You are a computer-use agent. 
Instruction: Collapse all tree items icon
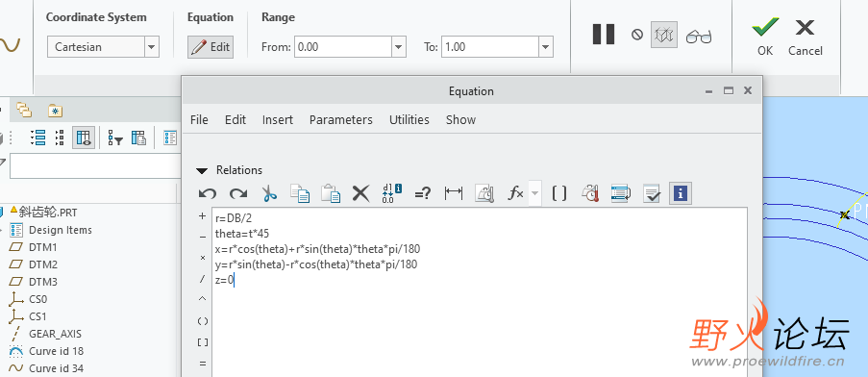[60, 138]
